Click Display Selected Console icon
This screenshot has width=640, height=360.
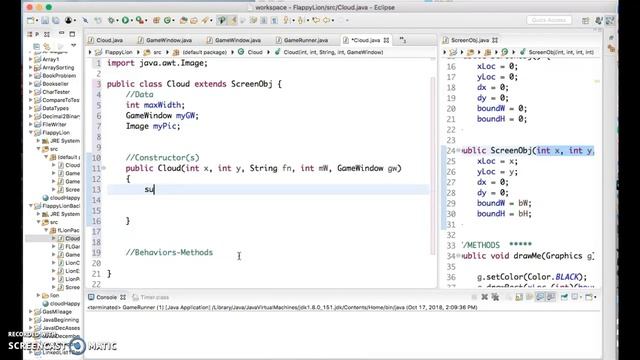(x=576, y=297)
